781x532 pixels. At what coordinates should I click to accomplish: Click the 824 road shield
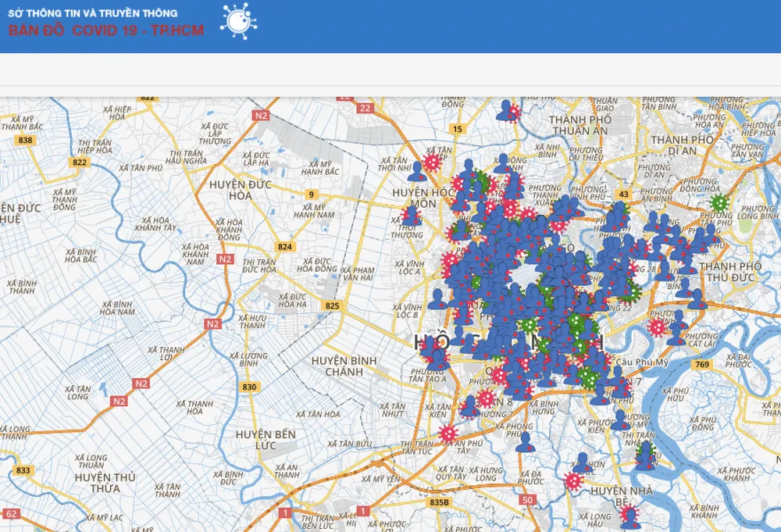286,247
